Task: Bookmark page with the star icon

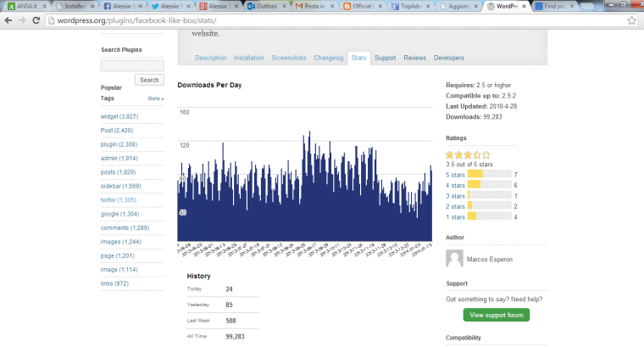Action: [x=631, y=20]
